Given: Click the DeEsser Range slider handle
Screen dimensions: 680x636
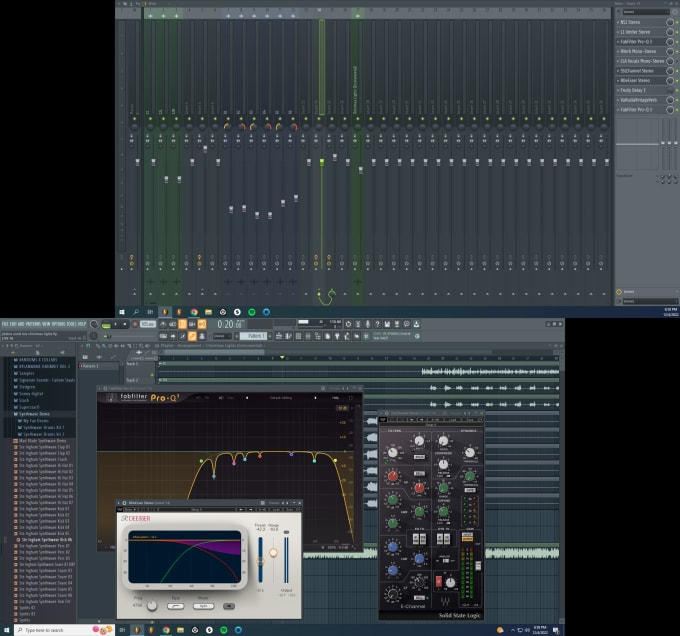Looking at the screenshot, I should (x=273, y=552).
